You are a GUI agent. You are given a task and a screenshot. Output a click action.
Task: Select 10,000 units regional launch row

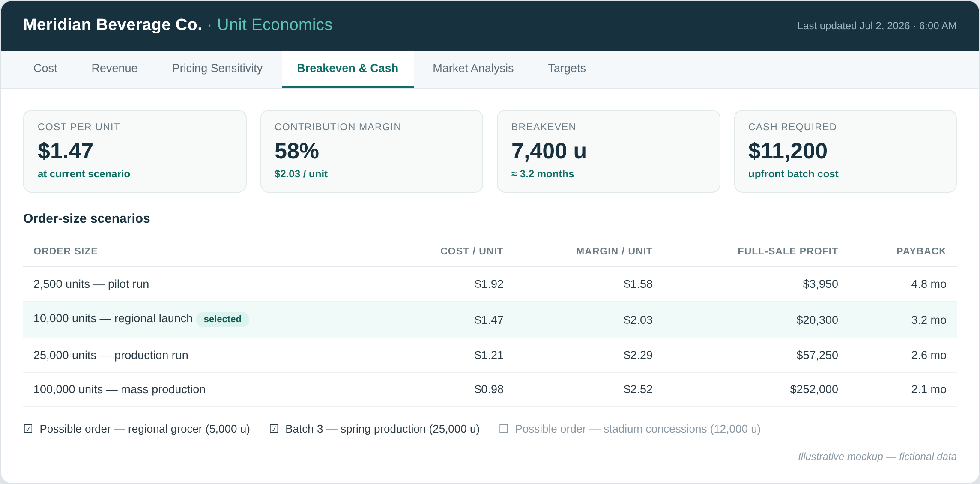pyautogui.click(x=490, y=320)
